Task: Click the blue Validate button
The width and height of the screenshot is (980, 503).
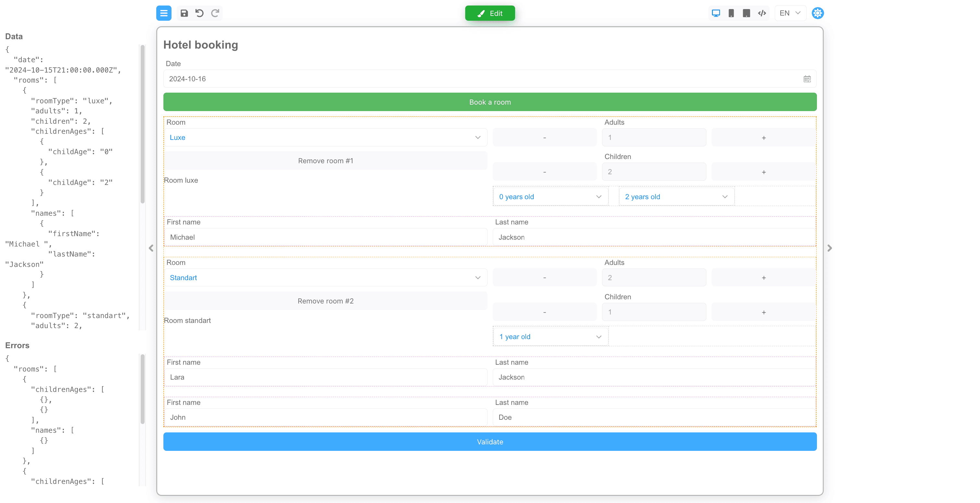Action: [x=490, y=442]
